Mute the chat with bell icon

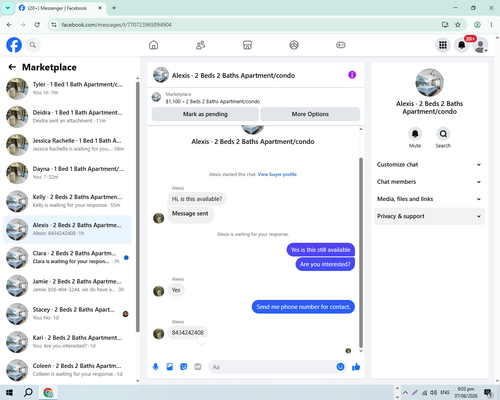pyautogui.click(x=415, y=134)
